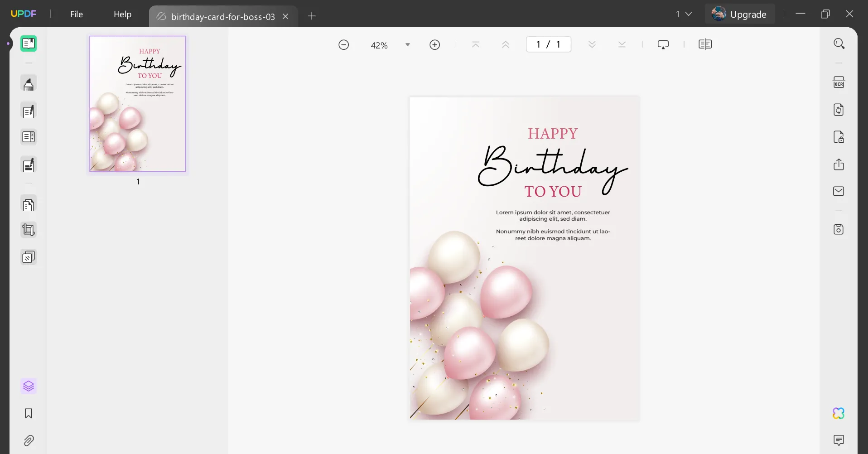Open the Reader mode icon in left sidebar
The width and height of the screenshot is (868, 454).
pyautogui.click(x=29, y=43)
